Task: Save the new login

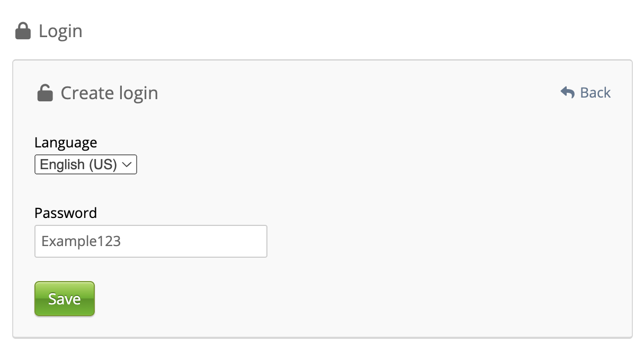Action: [65, 299]
